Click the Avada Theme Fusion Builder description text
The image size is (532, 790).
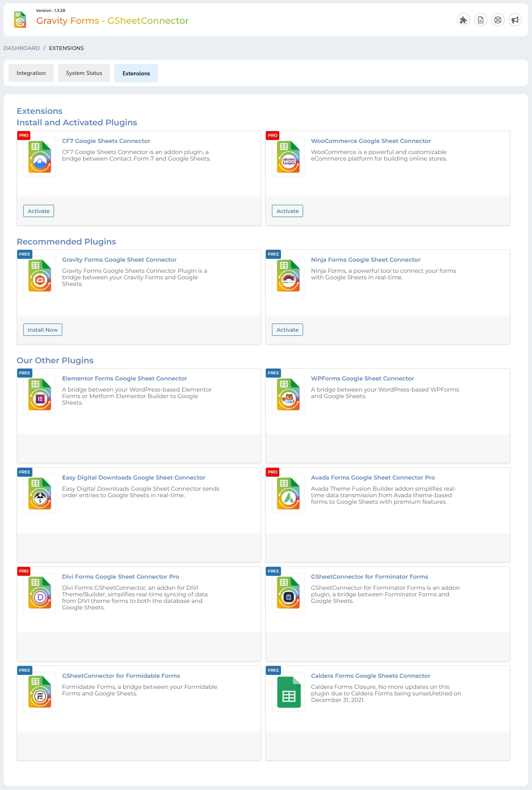[383, 495]
